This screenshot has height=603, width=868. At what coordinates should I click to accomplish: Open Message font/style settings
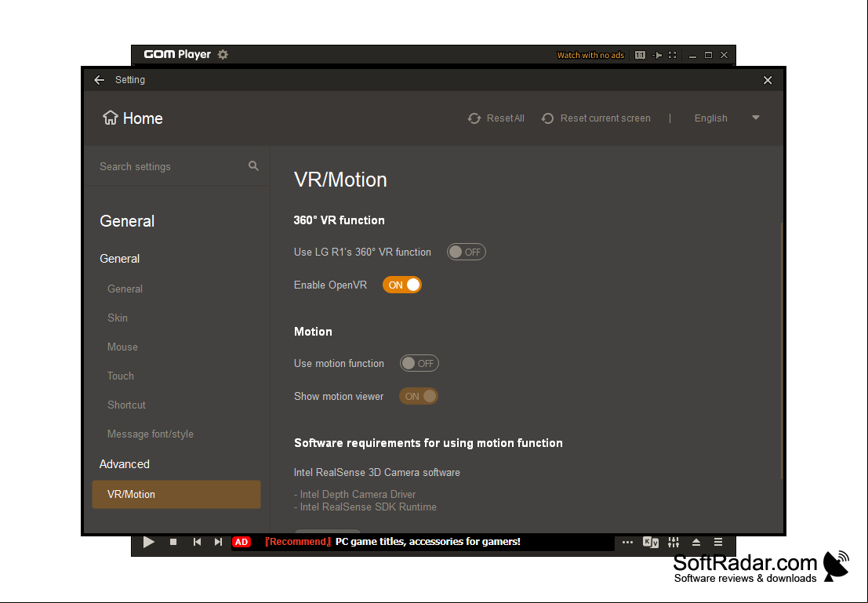[150, 434]
